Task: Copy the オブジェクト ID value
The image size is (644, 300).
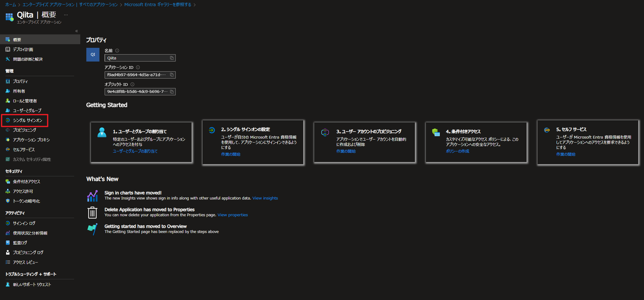Action: pos(172,92)
